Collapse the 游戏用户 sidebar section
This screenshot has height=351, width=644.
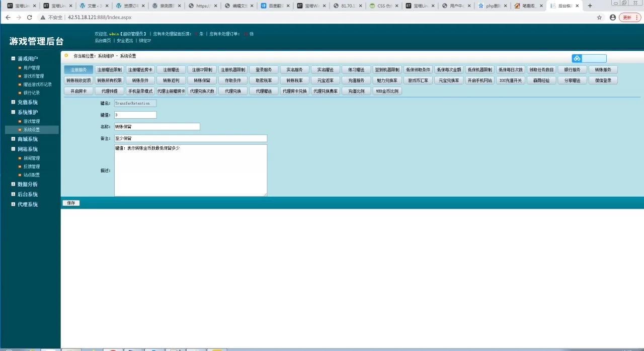pos(14,59)
